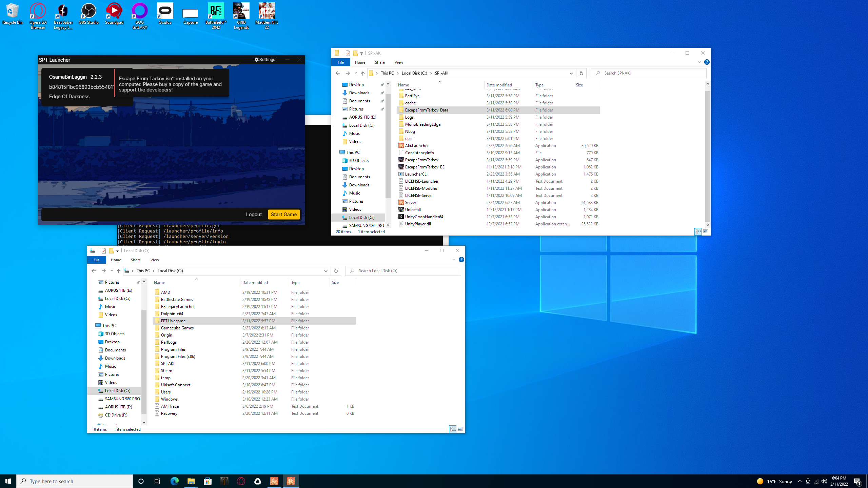Open the Windows Start menu
The height and width of the screenshot is (488, 868).
coord(8,481)
